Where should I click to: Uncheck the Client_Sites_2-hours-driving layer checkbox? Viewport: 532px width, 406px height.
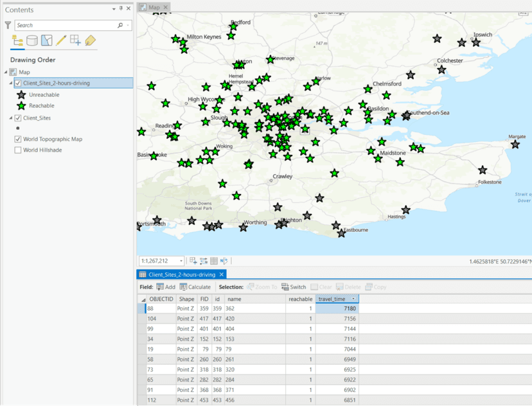tap(18, 84)
